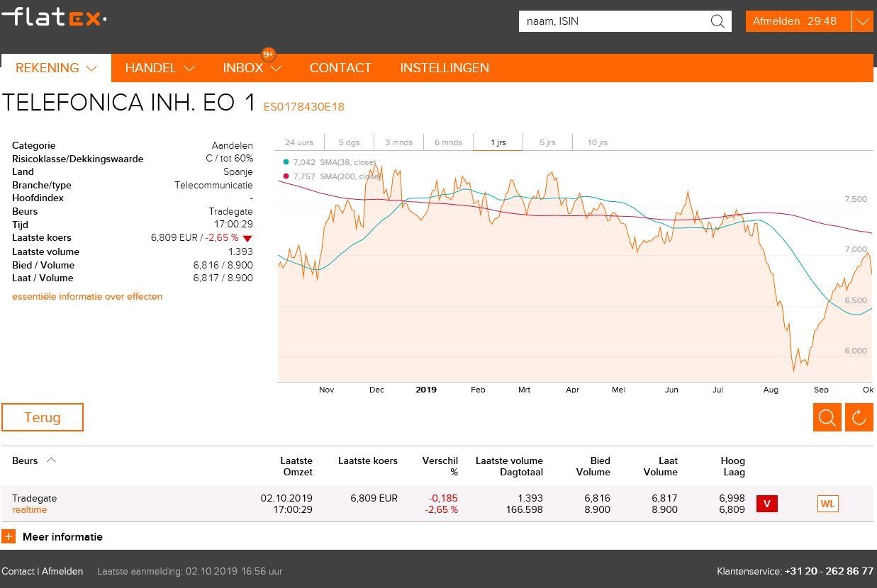This screenshot has height=588, width=877.
Task: Refresh the quote with the reload icon
Action: click(x=859, y=417)
